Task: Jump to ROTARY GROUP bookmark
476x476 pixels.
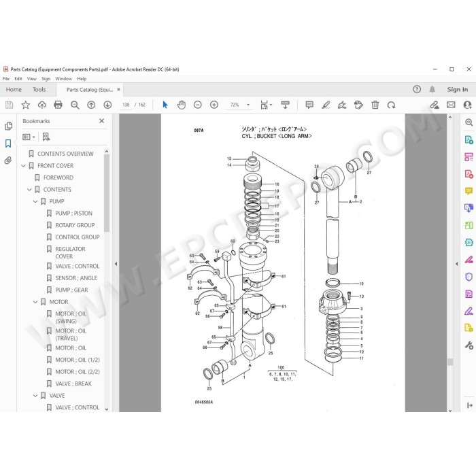Action: [x=75, y=225]
